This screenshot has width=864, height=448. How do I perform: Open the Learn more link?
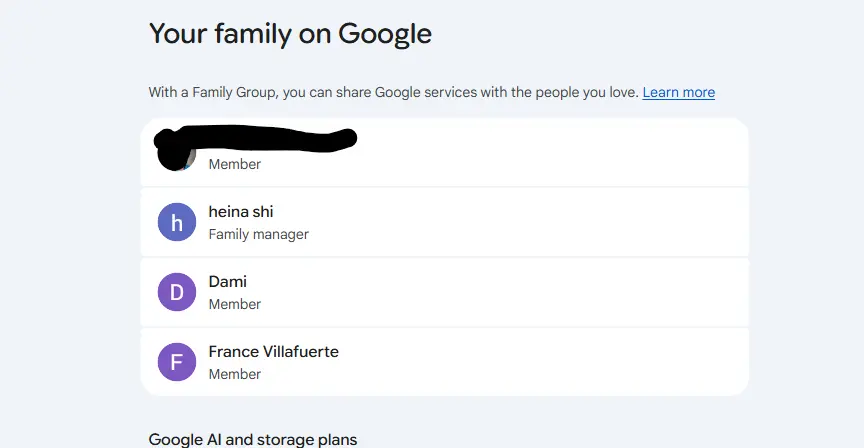click(x=678, y=92)
